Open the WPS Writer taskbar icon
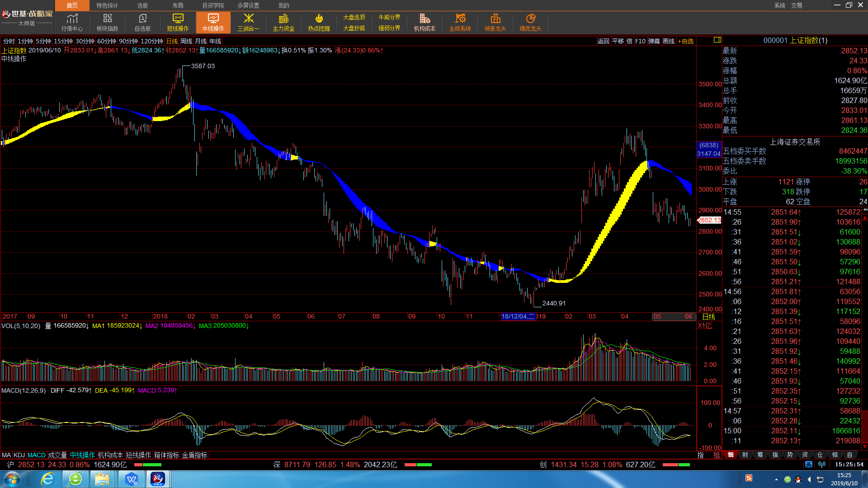 pos(131,479)
